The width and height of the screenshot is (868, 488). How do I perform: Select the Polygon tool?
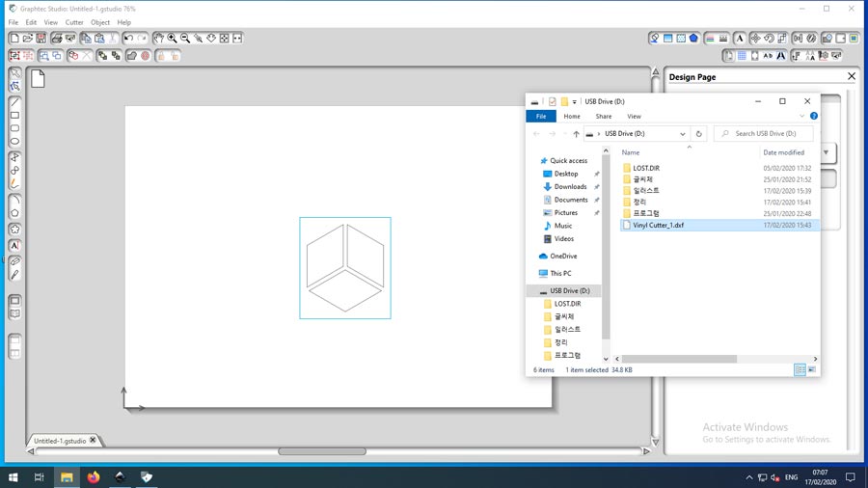[14, 213]
